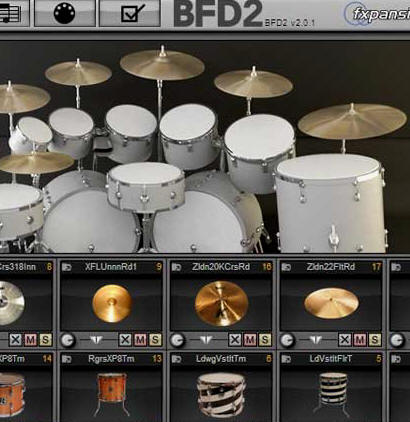Click load icon on Zldn22FltRd slot
This screenshot has height=422, width=410.
click(x=286, y=267)
